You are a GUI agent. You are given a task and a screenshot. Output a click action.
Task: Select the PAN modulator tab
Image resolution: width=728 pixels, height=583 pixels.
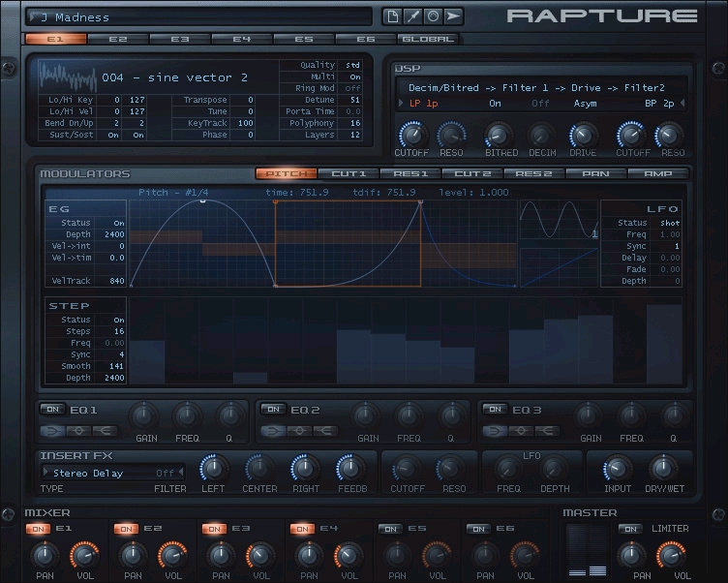point(596,173)
